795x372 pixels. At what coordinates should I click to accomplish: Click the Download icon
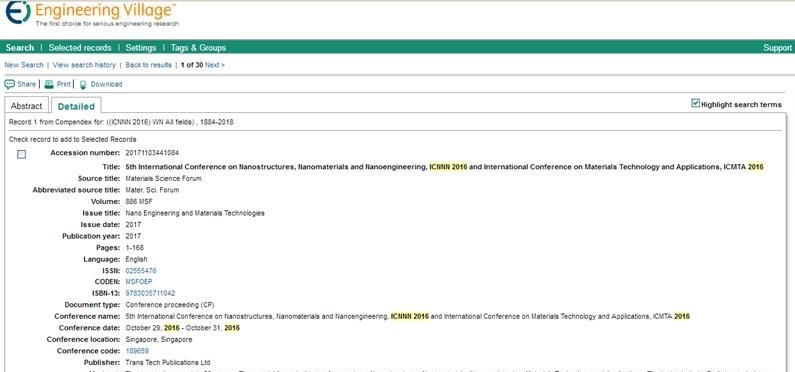point(83,85)
